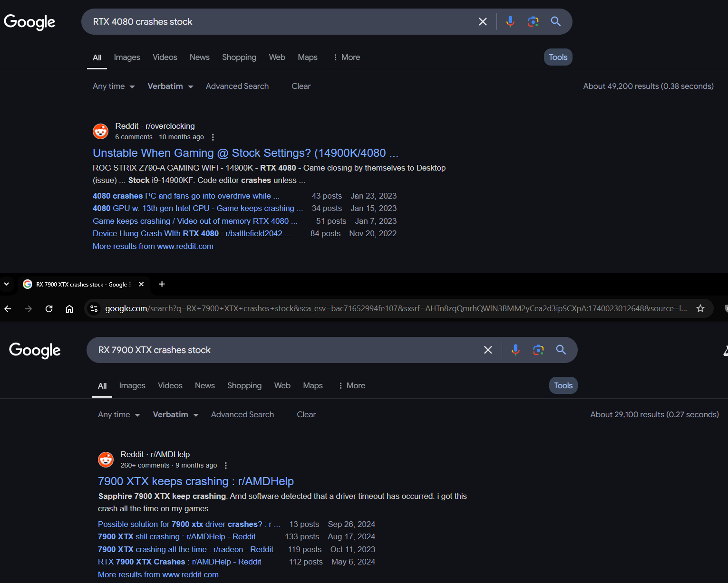Open the More menu in the top search tabs
Image resolution: width=728 pixels, height=583 pixels.
[x=347, y=57]
